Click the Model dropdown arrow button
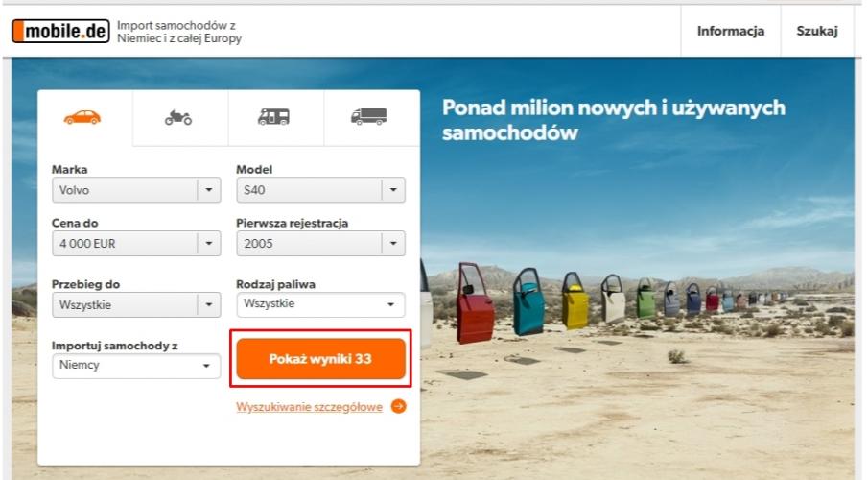The height and width of the screenshot is (480, 868). coord(393,190)
